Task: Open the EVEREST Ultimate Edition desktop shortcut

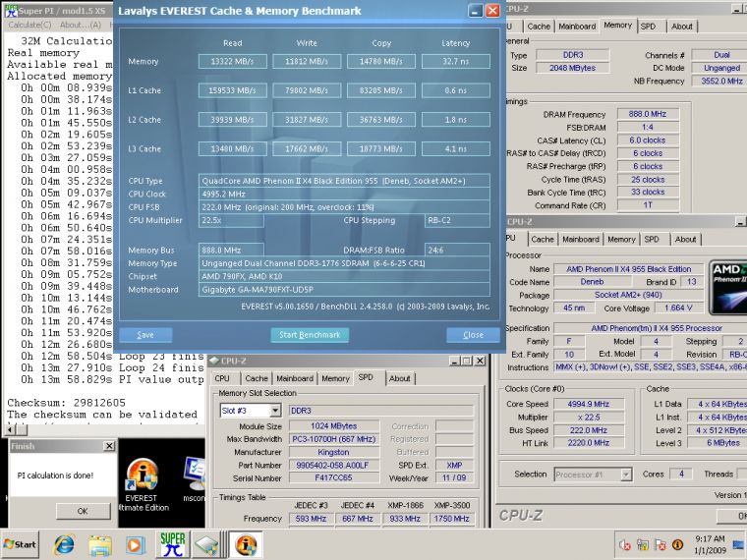Action: click(142, 484)
